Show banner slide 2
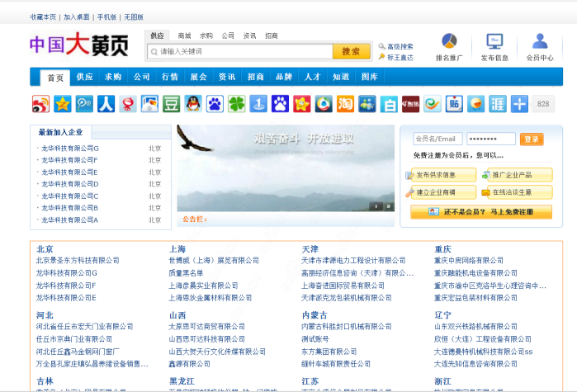The height and width of the screenshot is (392, 577). point(389,206)
